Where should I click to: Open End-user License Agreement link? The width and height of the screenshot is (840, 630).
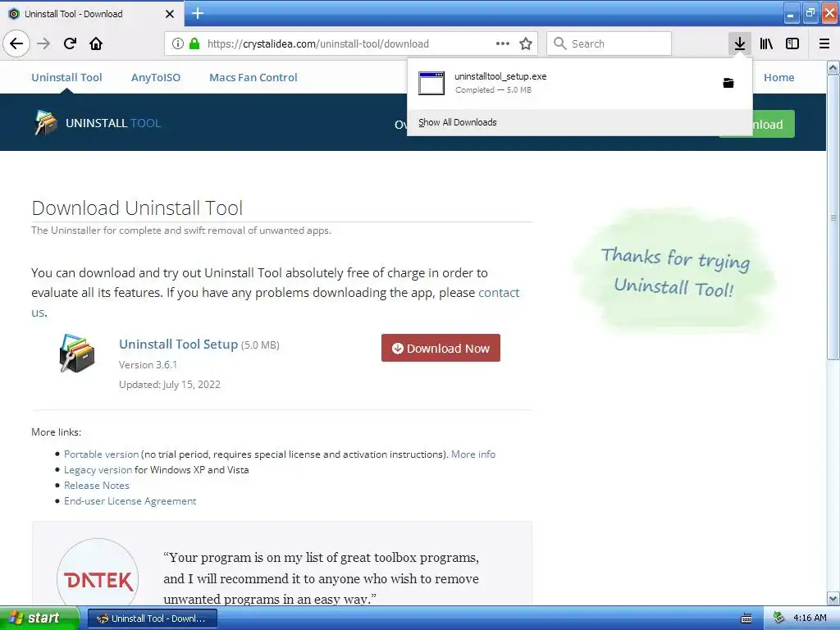[130, 501]
